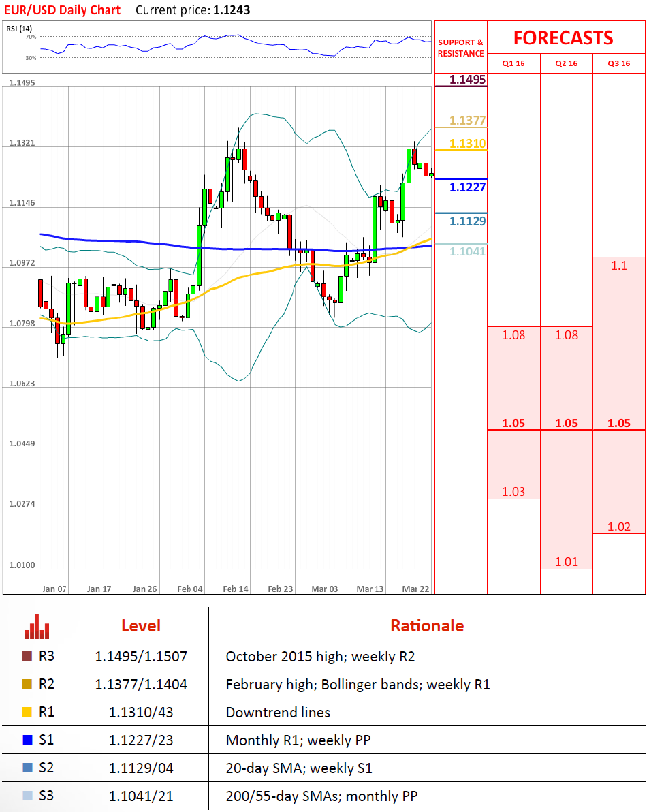Click the 1.1041 support level marker
The image size is (649, 812).
467,251
